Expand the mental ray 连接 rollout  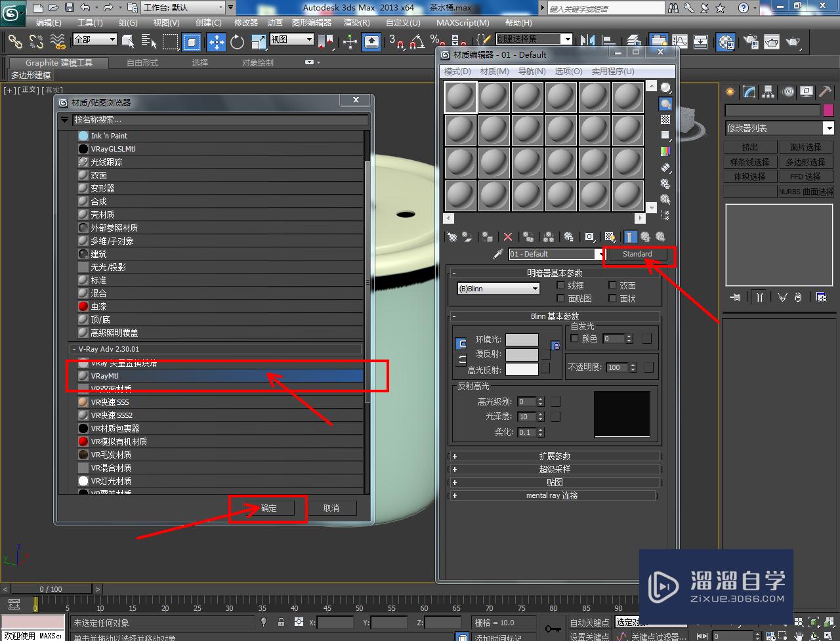pos(552,495)
